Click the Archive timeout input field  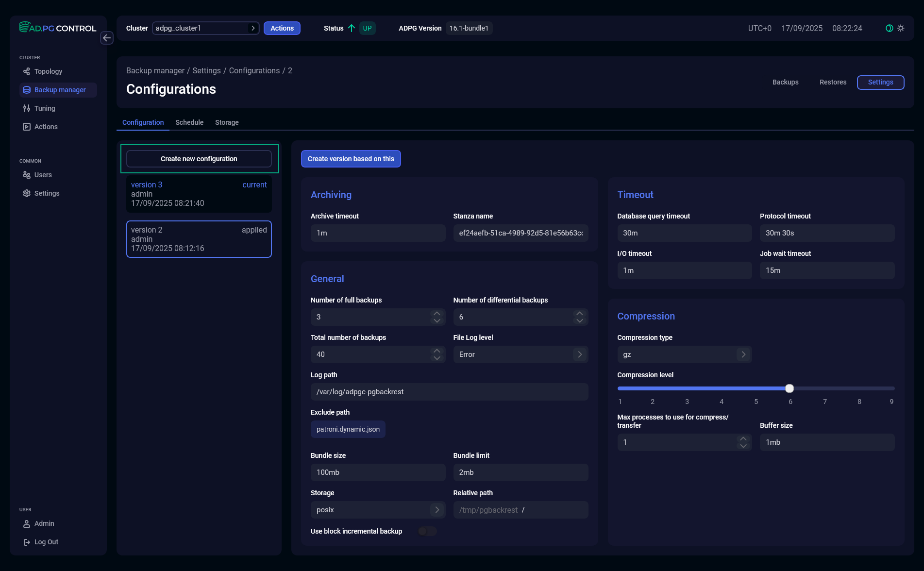(378, 233)
